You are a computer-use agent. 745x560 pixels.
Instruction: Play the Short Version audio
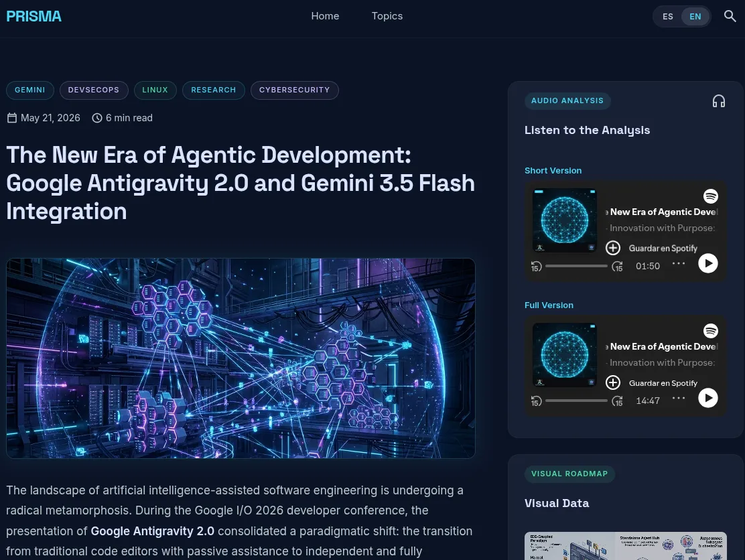[x=708, y=263]
